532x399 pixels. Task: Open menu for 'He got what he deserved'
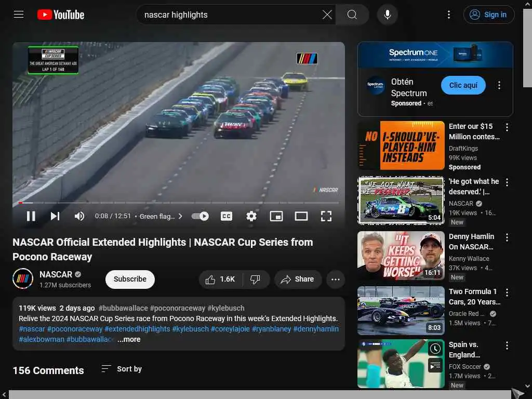click(507, 182)
